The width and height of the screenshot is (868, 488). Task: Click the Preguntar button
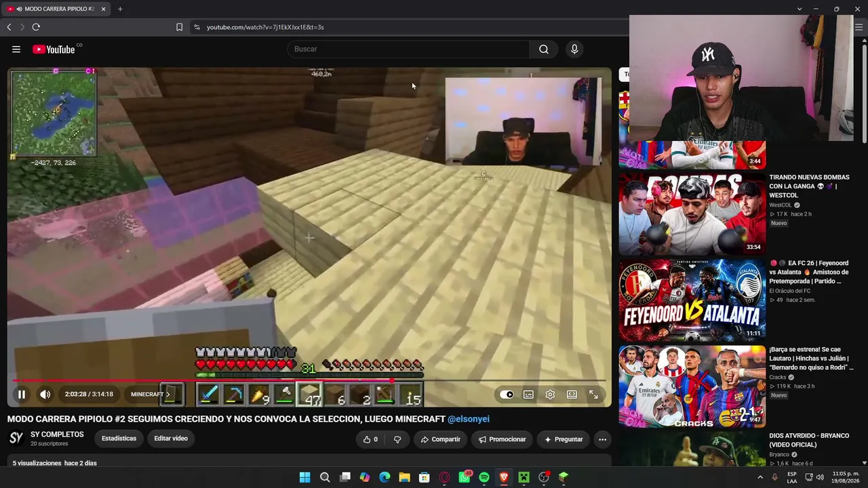(x=563, y=439)
